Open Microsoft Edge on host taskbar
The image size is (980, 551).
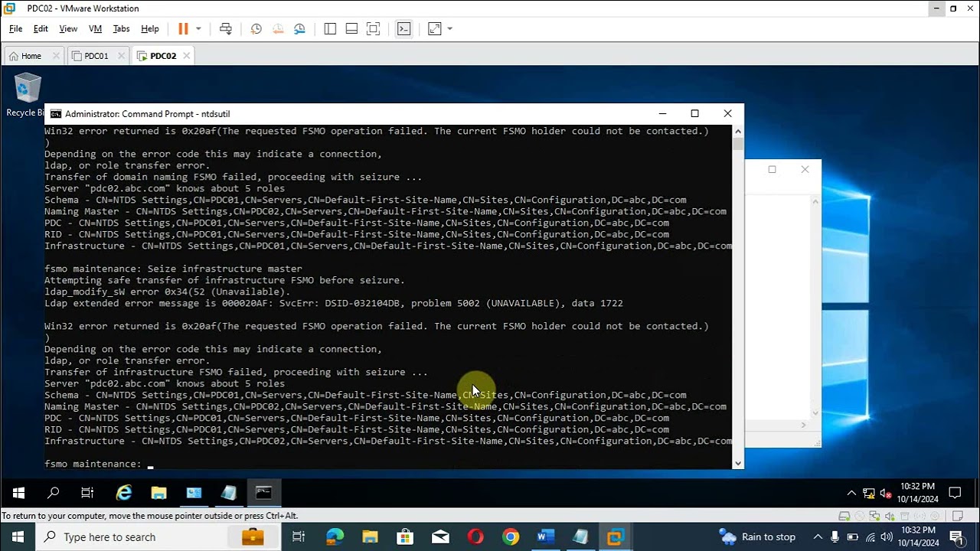pyautogui.click(x=335, y=537)
